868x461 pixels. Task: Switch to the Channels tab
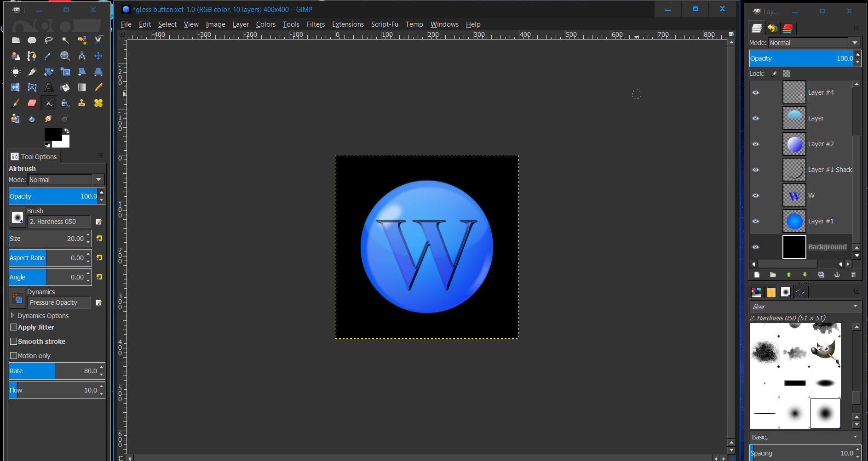[788, 28]
